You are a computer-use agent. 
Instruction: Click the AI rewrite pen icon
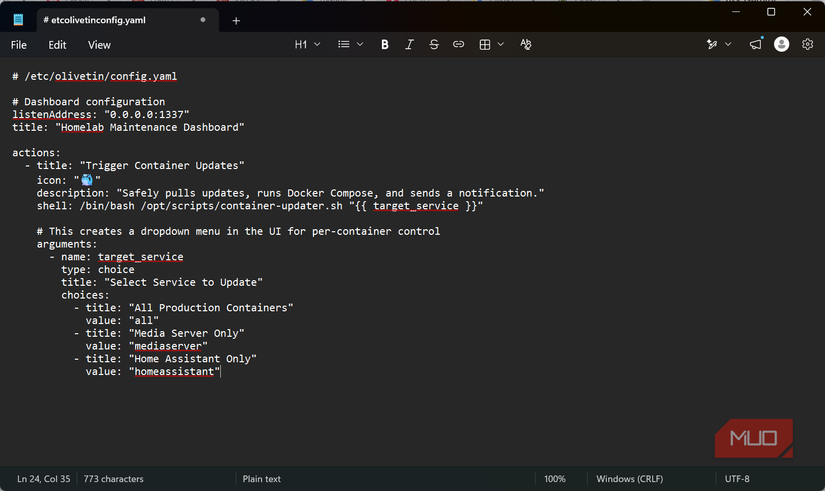tap(712, 45)
